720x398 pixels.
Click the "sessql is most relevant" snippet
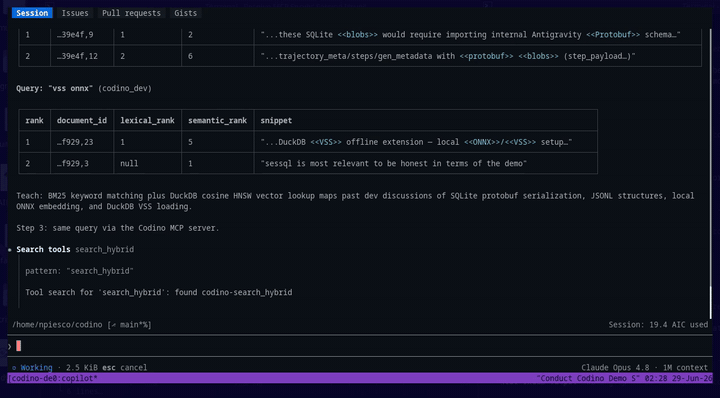394,163
